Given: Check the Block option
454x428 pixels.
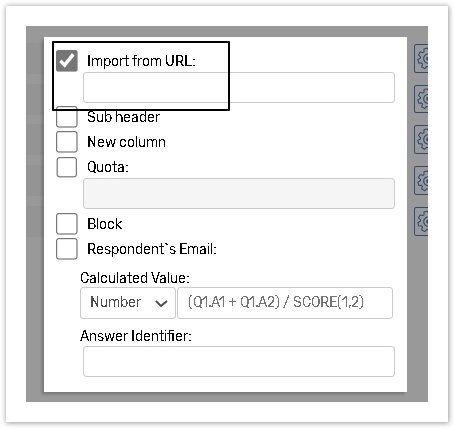Looking at the screenshot, I should (x=67, y=224).
